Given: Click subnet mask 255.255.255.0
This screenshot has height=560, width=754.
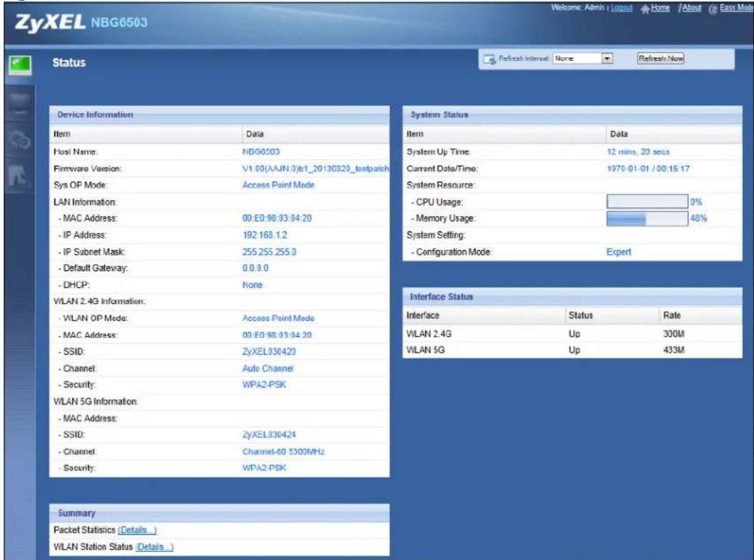Looking at the screenshot, I should click(269, 252).
